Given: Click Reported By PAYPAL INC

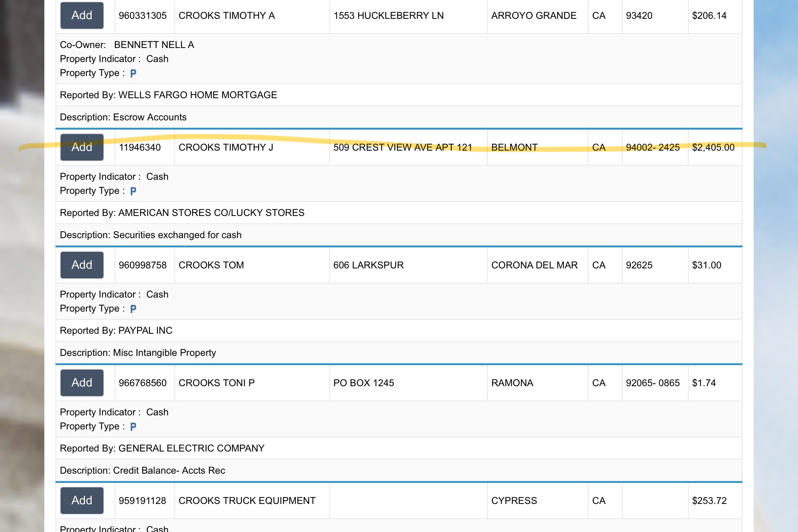Looking at the screenshot, I should click(x=146, y=330).
